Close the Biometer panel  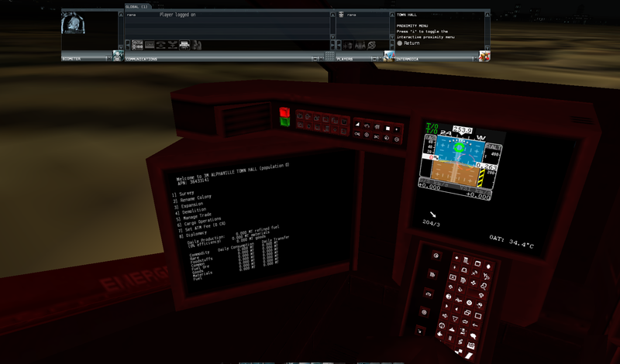pyautogui.click(x=109, y=59)
